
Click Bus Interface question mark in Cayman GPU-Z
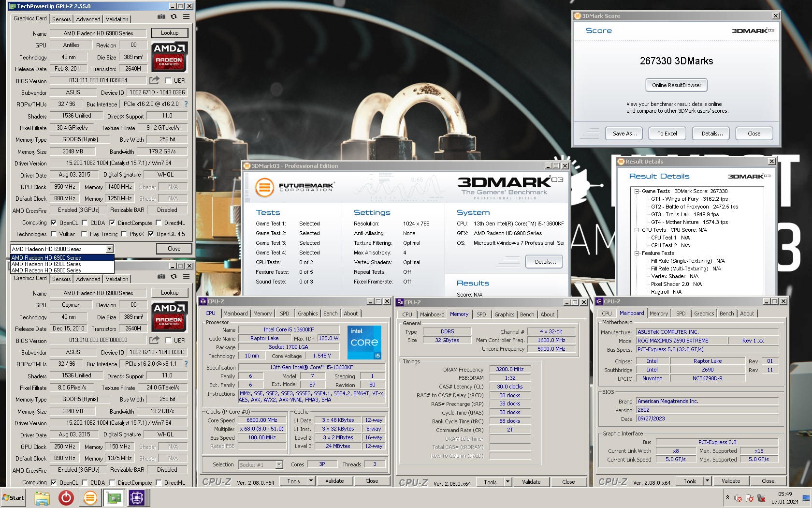click(x=186, y=364)
